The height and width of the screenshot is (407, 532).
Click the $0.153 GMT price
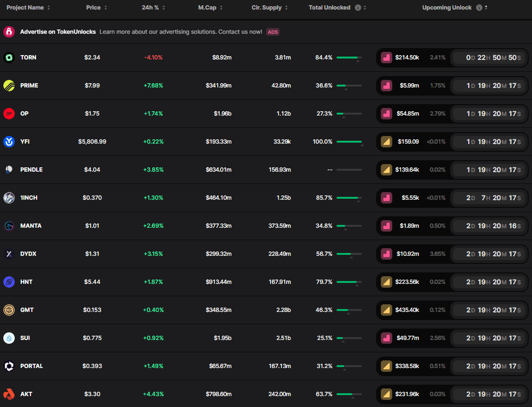tap(92, 310)
